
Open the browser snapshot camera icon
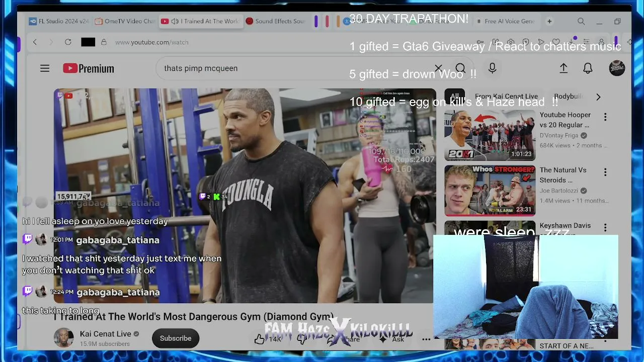tap(511, 42)
